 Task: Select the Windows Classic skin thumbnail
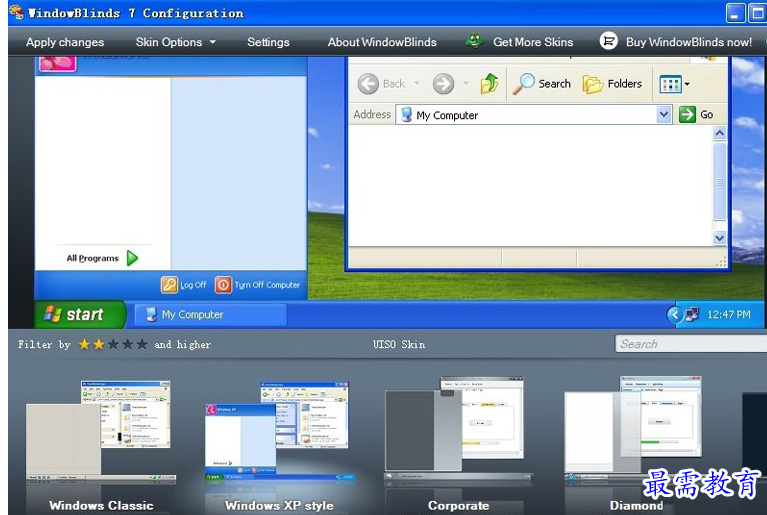(x=101, y=432)
